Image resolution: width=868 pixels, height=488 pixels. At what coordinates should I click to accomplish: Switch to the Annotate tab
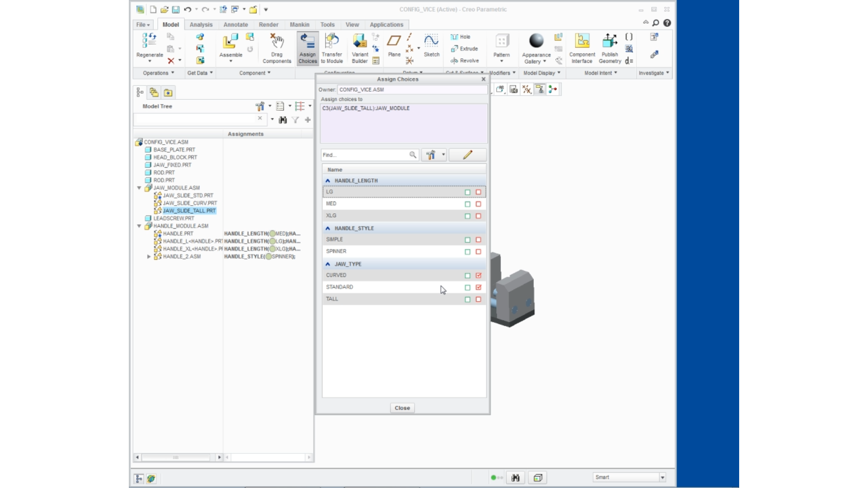click(236, 25)
